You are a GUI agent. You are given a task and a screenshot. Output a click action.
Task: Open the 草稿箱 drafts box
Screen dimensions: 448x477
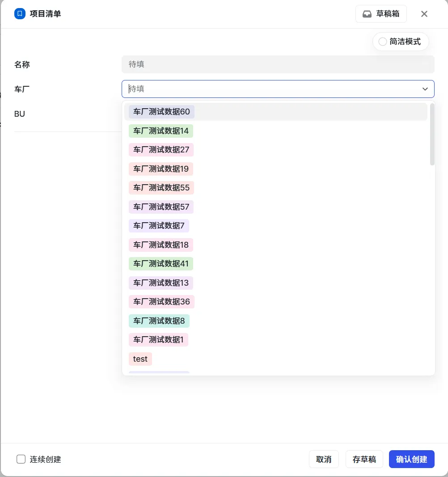click(x=381, y=14)
